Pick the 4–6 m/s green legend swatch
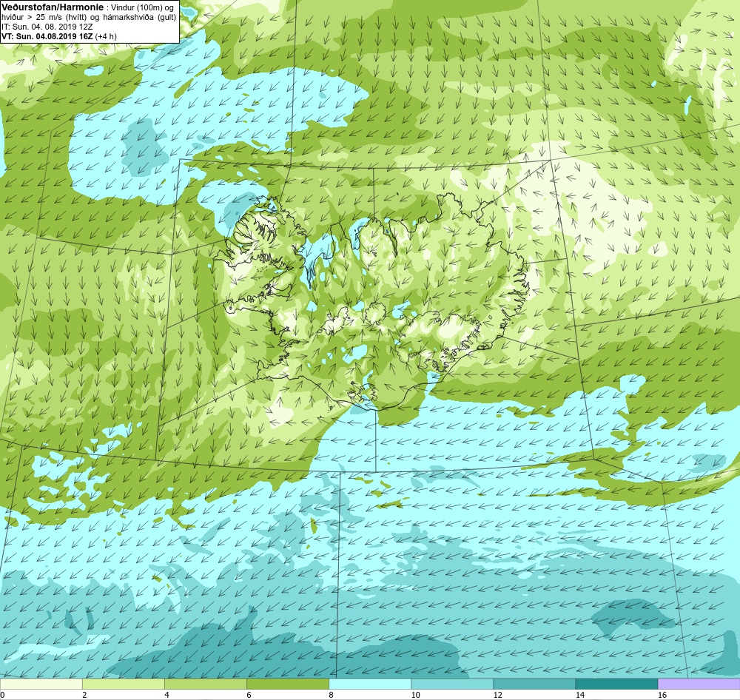The height and width of the screenshot is (700, 740). point(206,684)
